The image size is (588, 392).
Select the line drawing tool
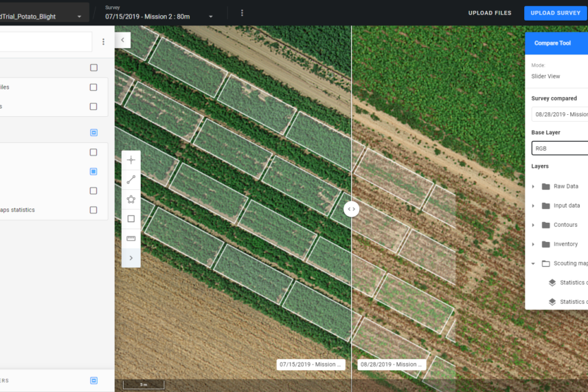(131, 179)
